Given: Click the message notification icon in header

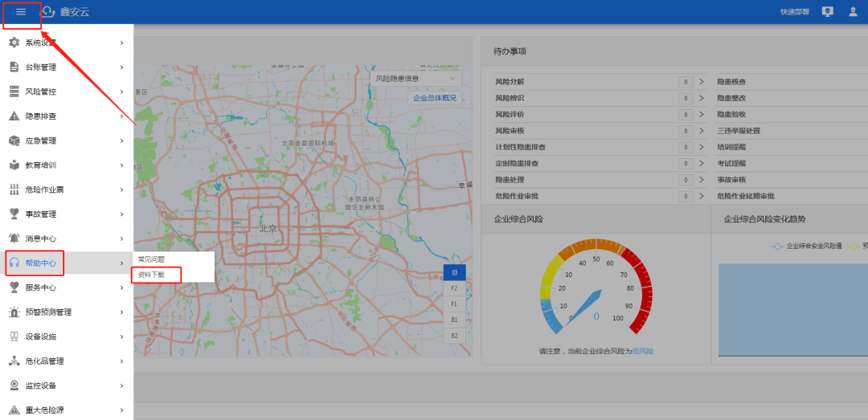Looking at the screenshot, I should click(828, 12).
